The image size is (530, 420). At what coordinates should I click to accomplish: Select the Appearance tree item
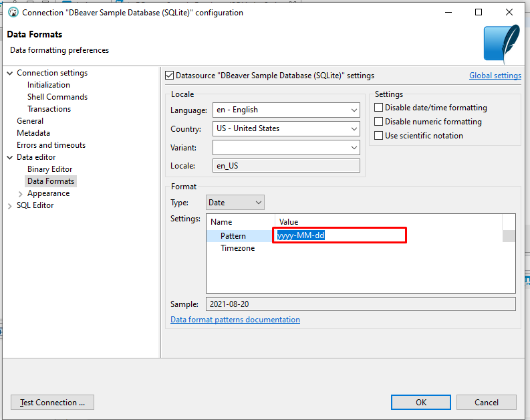(x=48, y=193)
